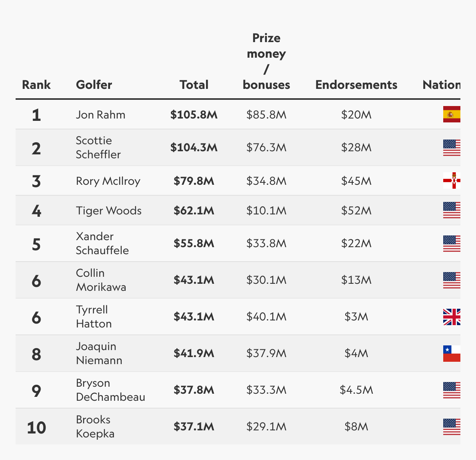The height and width of the screenshot is (460, 476).
Task: Click the UK flag for Tyrrell Hatton
Action: point(452,317)
